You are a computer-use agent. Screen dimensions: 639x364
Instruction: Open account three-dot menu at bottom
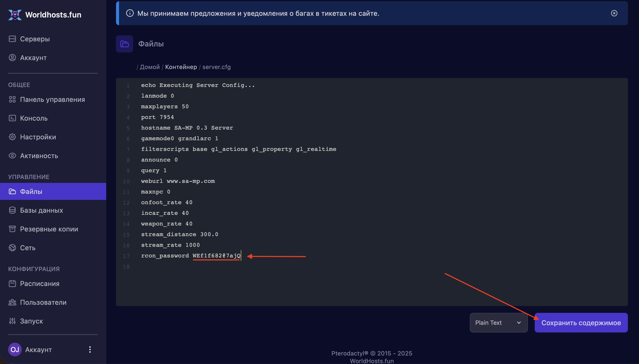90,349
